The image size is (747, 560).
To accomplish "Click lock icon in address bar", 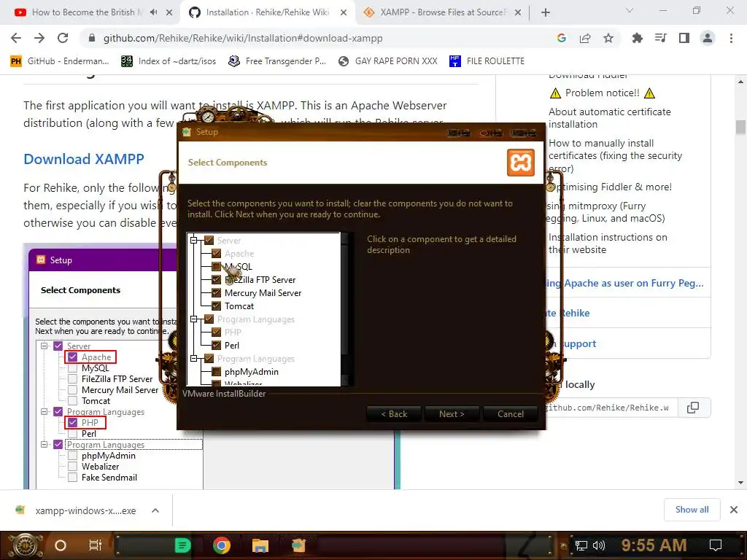I will pos(92,38).
